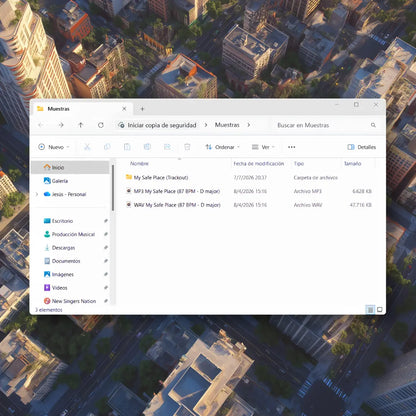Image resolution: width=416 pixels, height=416 pixels.
Task: Open New Singers Nation in sidebar
Action: [x=71, y=301]
